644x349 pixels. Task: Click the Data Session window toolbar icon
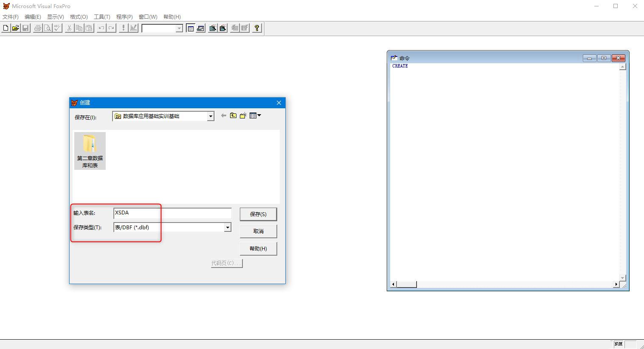click(201, 28)
